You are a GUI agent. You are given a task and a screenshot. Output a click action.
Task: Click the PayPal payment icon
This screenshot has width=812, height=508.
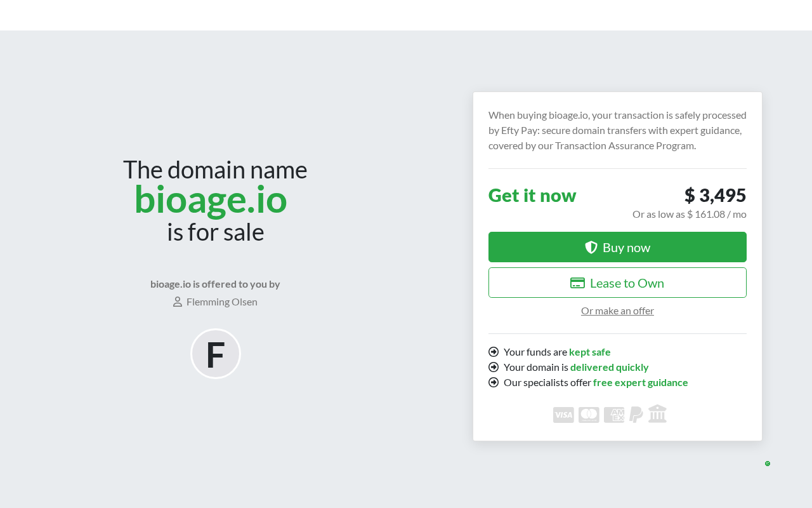point(636,415)
